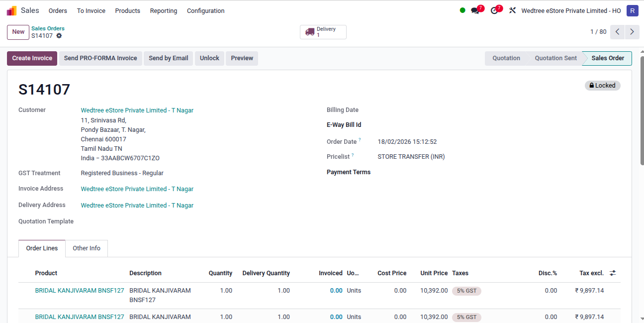This screenshot has width=644, height=323.
Task: Click the Preview button
Action: [x=242, y=58]
